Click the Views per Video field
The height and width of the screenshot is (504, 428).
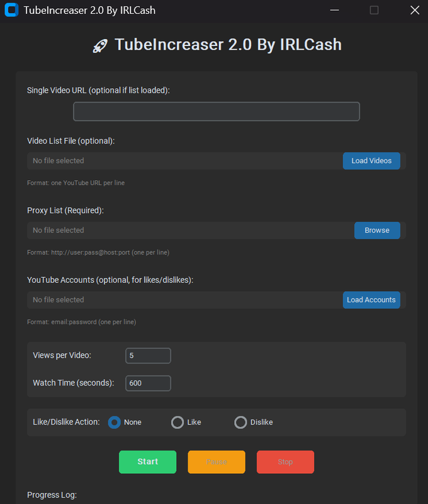(x=148, y=355)
